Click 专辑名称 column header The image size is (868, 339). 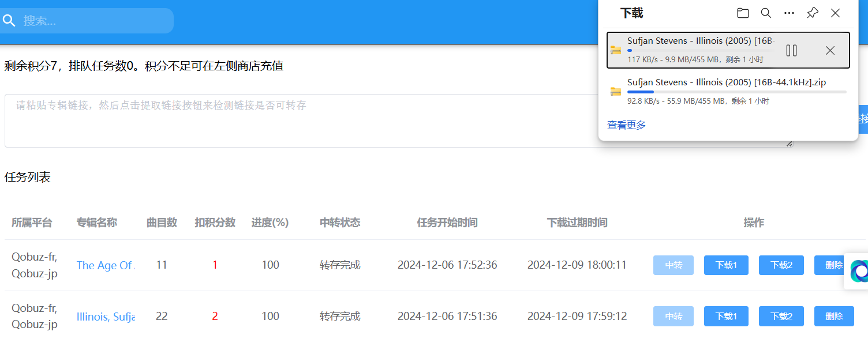point(97,223)
